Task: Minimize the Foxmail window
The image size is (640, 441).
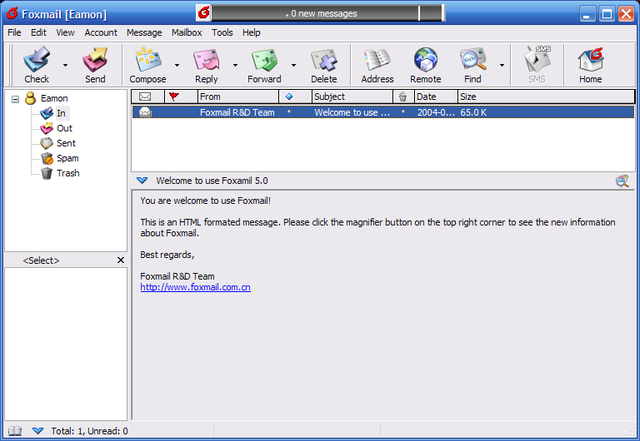Action: tap(588, 14)
